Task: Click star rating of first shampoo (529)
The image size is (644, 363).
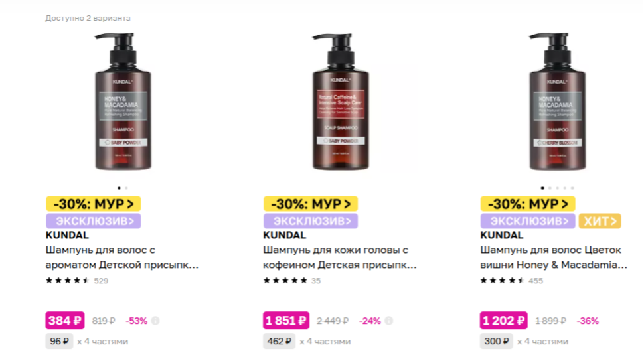Action: pyautogui.click(x=67, y=281)
